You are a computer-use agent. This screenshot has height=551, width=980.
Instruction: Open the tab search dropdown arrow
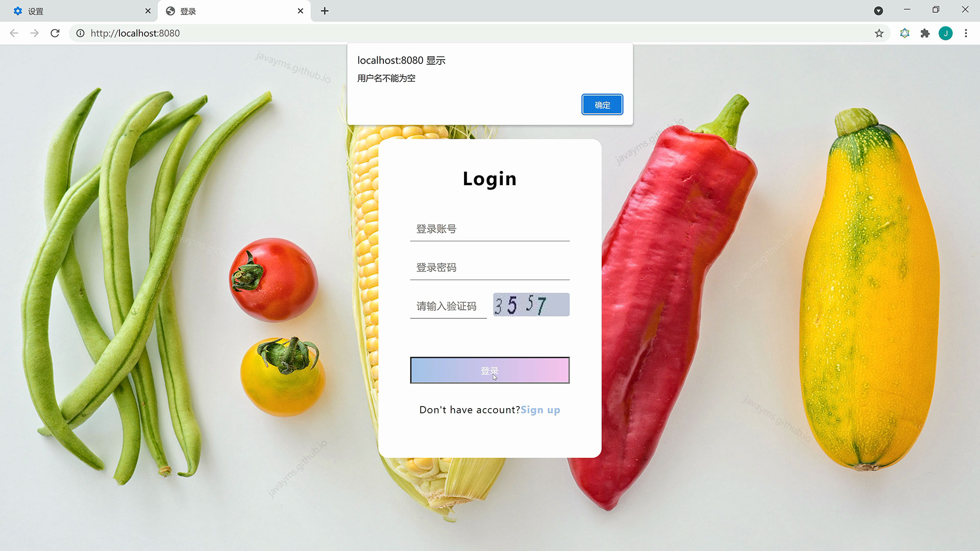pos(878,11)
